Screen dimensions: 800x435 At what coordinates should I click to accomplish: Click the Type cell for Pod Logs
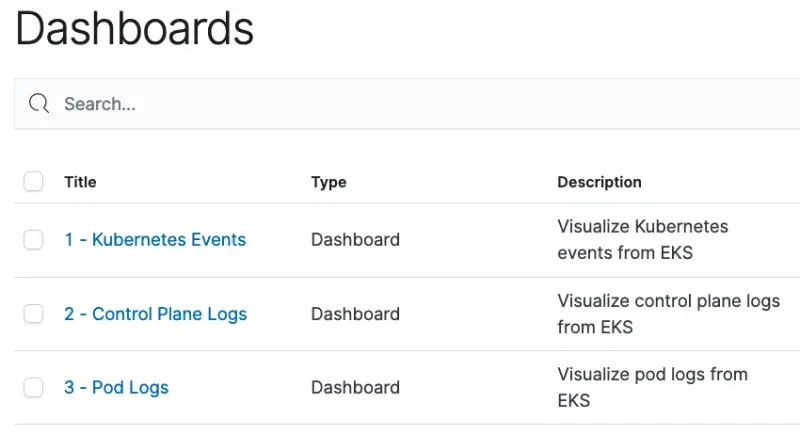[355, 388]
